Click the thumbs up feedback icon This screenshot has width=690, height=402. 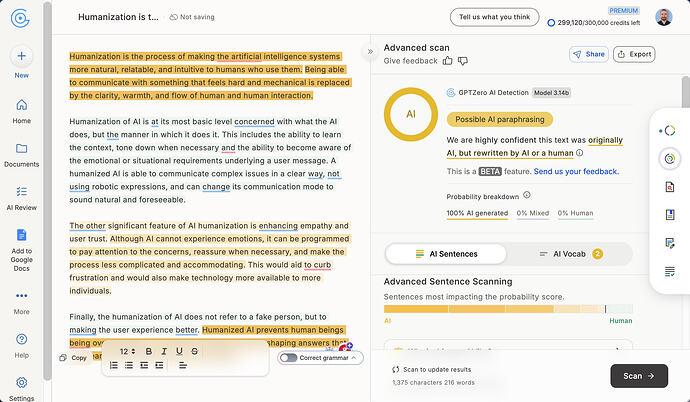[x=448, y=61]
